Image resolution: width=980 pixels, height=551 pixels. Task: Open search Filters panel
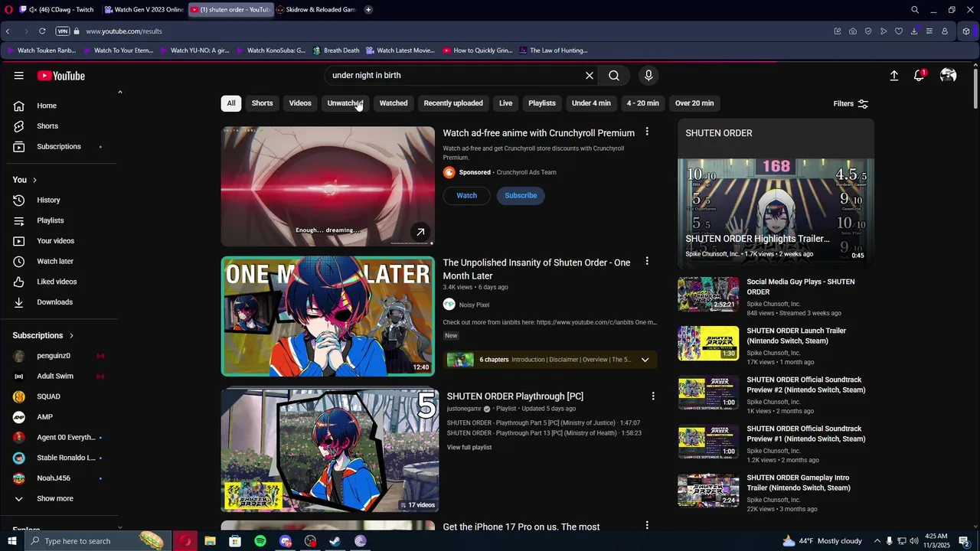(x=851, y=103)
